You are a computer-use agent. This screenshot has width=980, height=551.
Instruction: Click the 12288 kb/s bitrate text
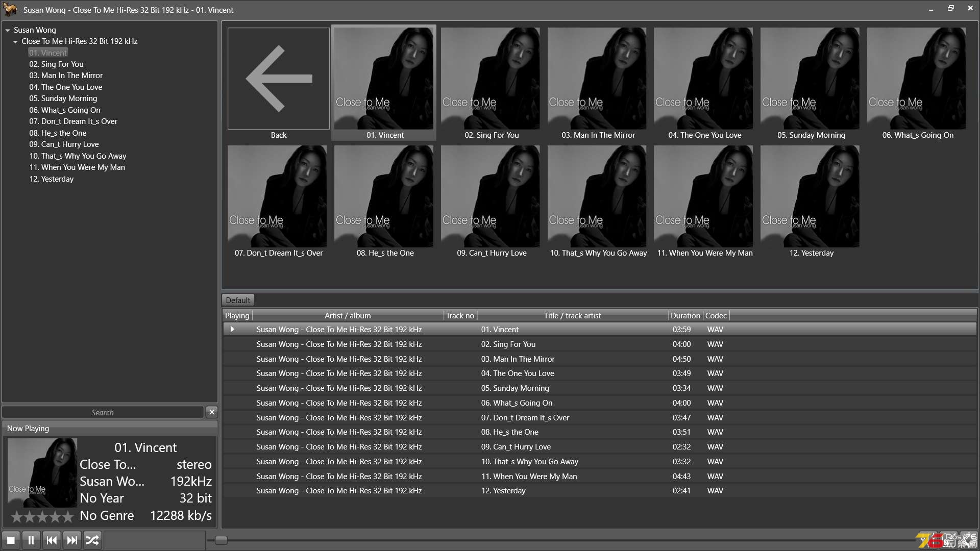coord(181,516)
